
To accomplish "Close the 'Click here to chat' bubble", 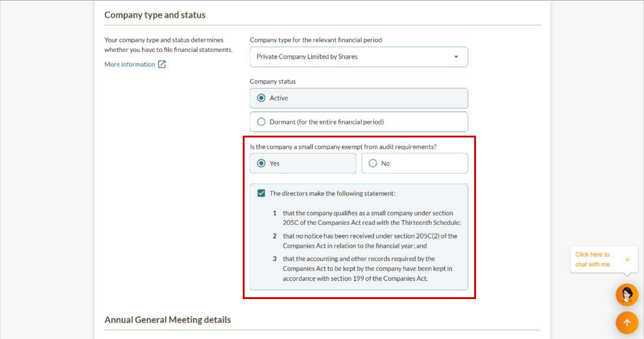I will click(627, 260).
